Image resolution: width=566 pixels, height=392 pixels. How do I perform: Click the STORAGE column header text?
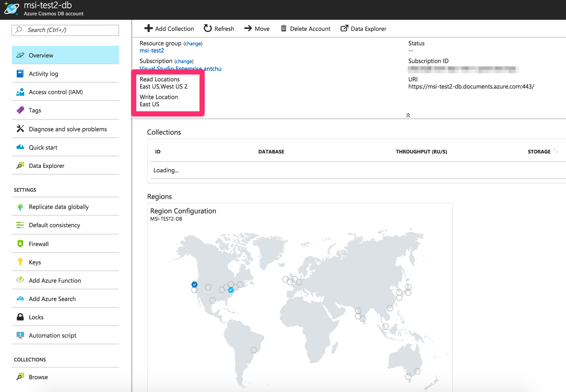coord(539,152)
